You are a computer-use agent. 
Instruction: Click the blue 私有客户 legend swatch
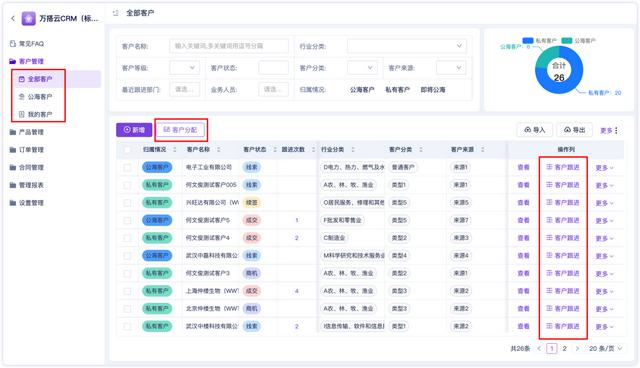(x=528, y=40)
